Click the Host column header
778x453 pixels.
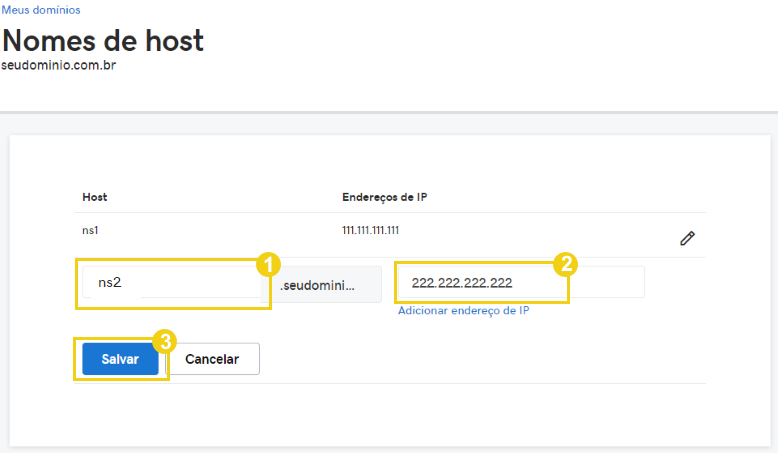[x=94, y=197]
